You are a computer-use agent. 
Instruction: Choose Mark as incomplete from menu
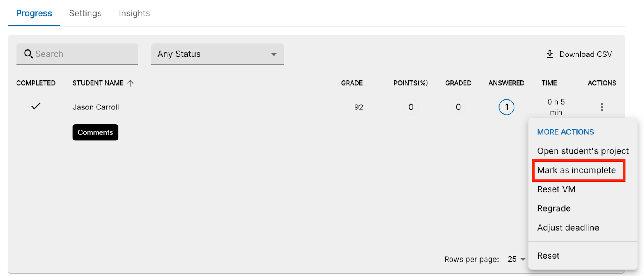tap(576, 170)
